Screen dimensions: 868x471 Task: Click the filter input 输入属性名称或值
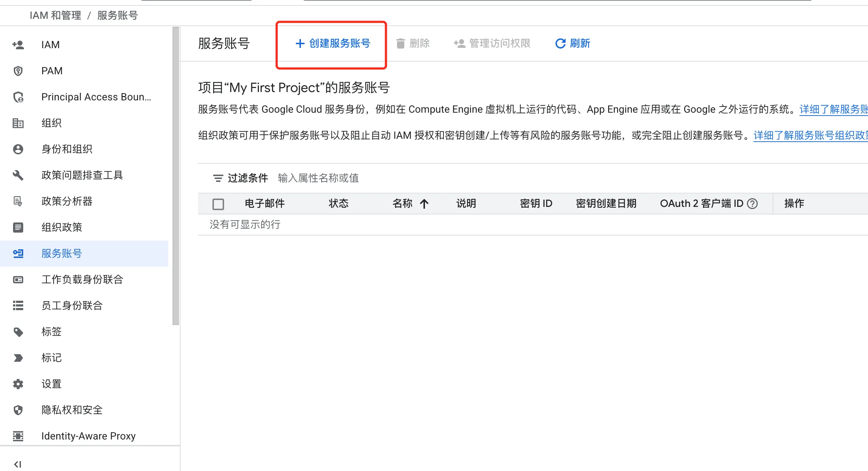pos(318,178)
